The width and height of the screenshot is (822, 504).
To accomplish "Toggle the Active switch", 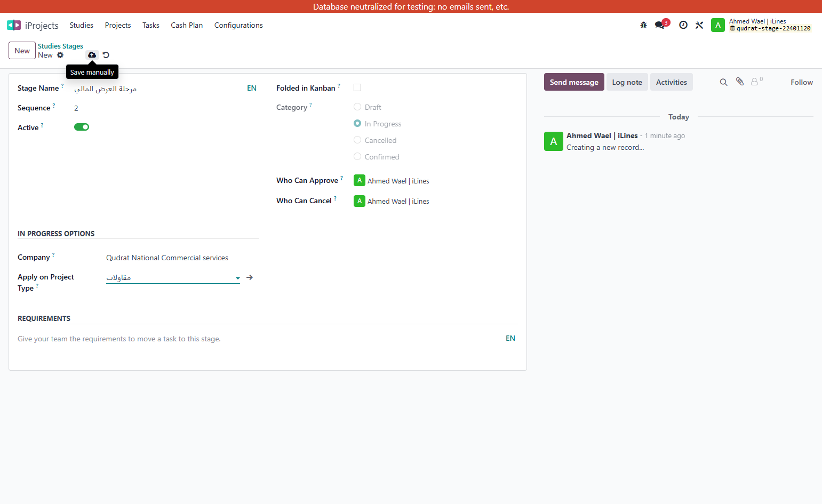I will pyautogui.click(x=82, y=127).
